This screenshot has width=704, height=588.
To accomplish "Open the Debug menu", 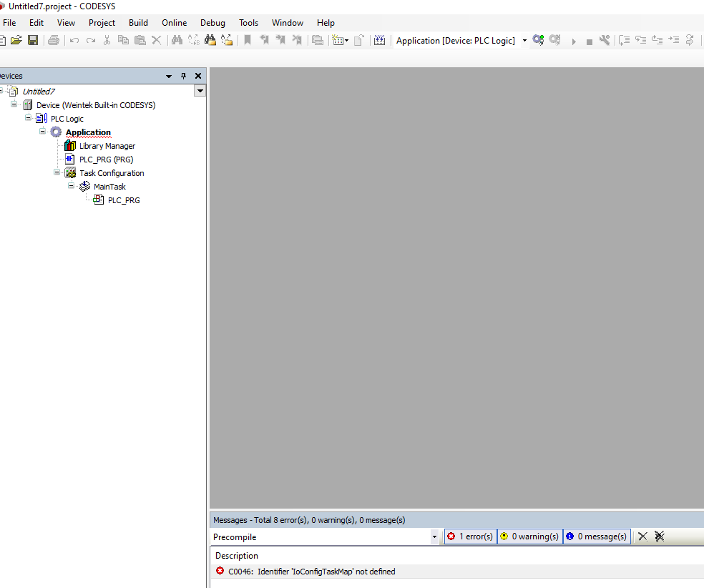I will tap(212, 23).
